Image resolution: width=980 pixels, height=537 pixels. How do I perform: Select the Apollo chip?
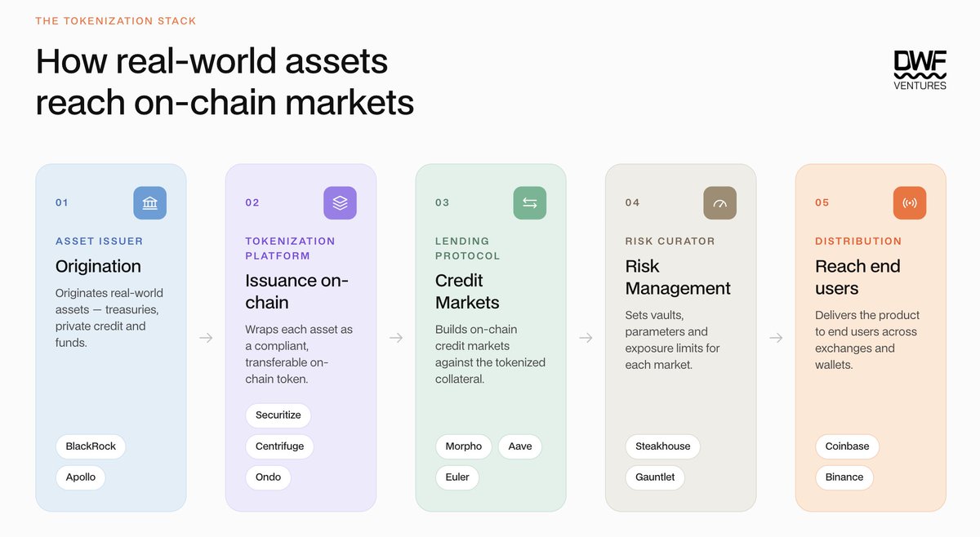point(81,477)
